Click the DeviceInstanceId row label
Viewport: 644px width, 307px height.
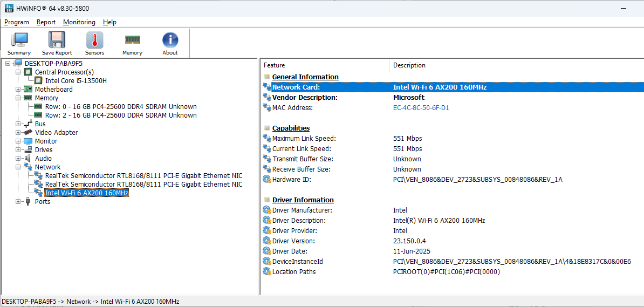point(297,261)
